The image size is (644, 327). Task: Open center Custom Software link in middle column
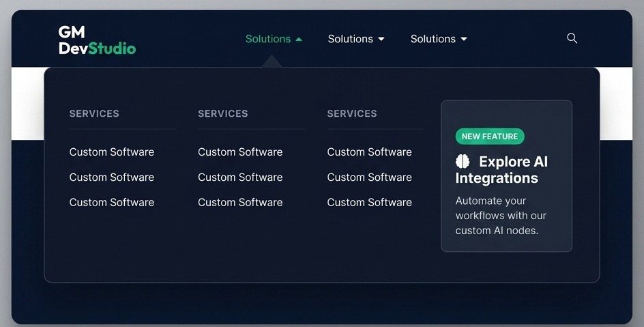(x=240, y=177)
